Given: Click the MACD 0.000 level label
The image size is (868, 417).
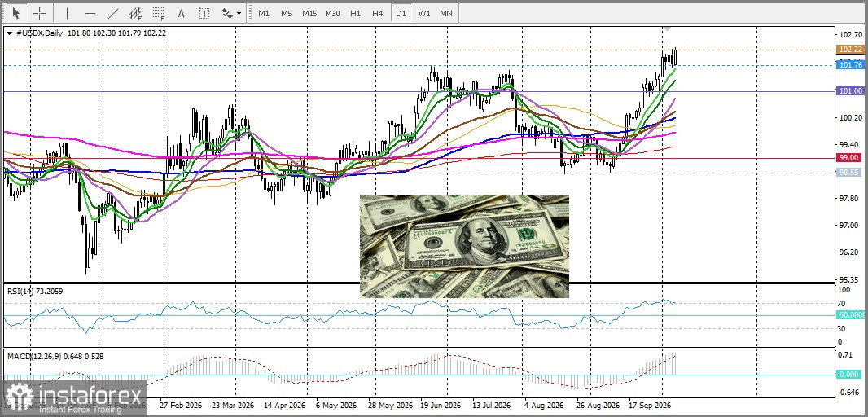Looking at the screenshot, I should point(851,375).
